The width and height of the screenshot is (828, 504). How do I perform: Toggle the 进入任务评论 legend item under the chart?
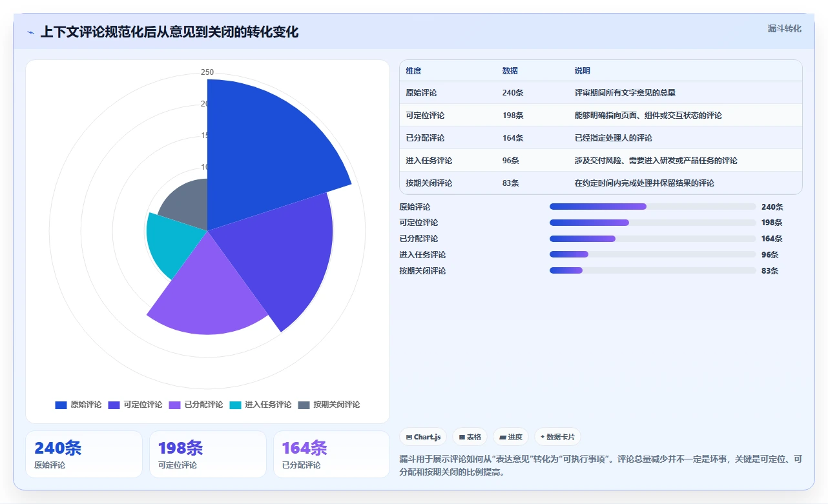pyautogui.click(x=260, y=405)
